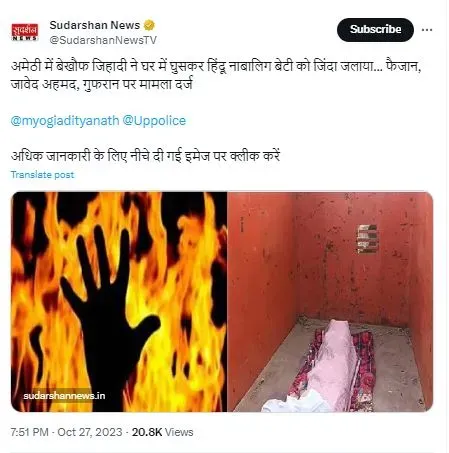Screen dimensions: 449x453
Task: Click the Subscribe button
Action: [375, 30]
